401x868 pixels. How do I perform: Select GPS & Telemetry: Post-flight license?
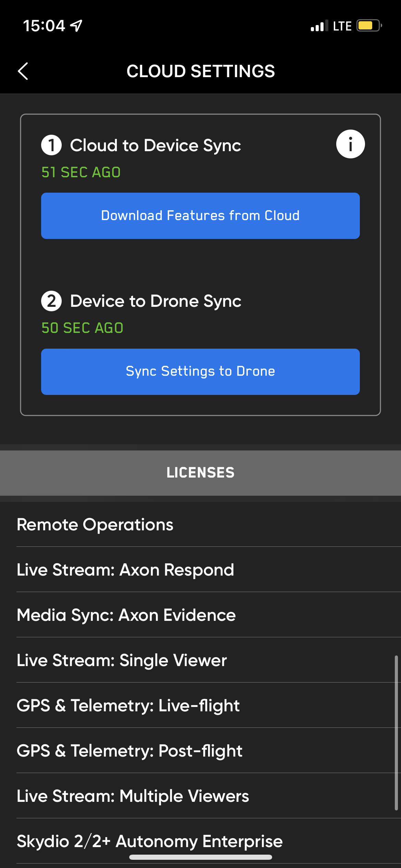point(130,751)
